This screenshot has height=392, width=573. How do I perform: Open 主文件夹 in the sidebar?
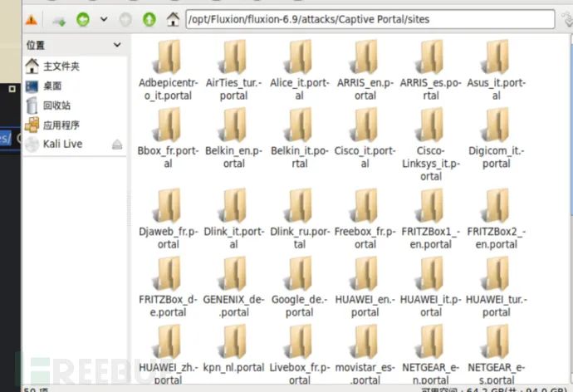click(x=51, y=66)
